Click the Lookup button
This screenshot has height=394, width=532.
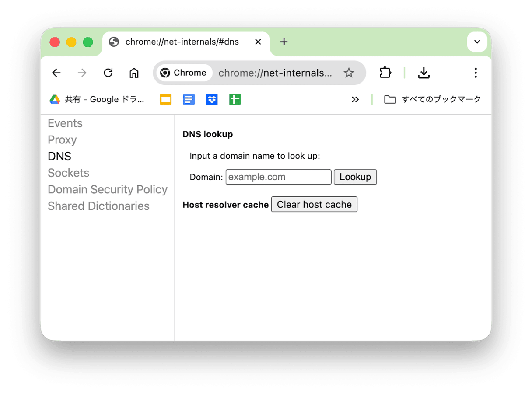tap(355, 177)
